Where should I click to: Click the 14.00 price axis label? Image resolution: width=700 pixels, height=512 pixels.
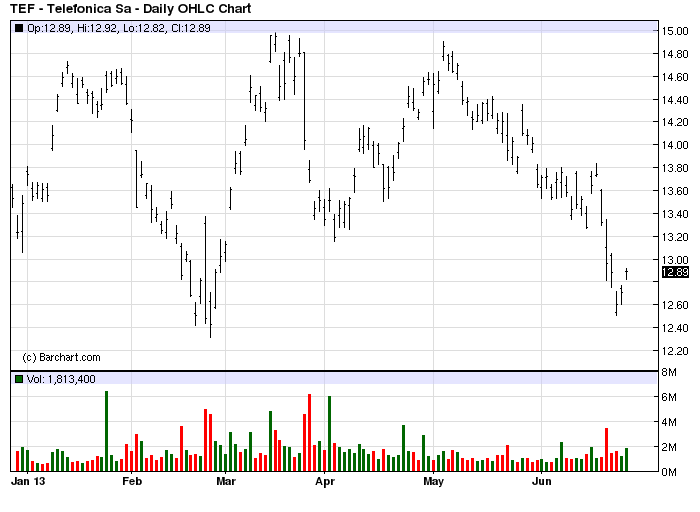click(675, 145)
